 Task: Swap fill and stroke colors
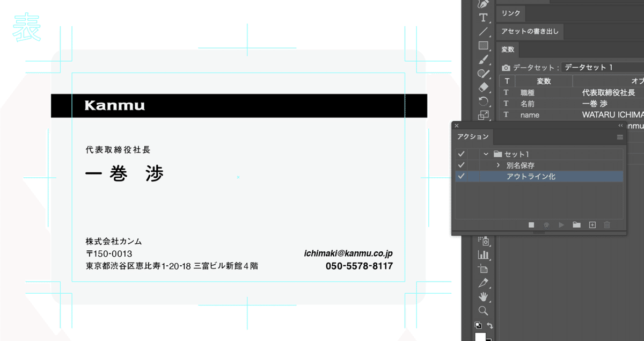pos(489,325)
